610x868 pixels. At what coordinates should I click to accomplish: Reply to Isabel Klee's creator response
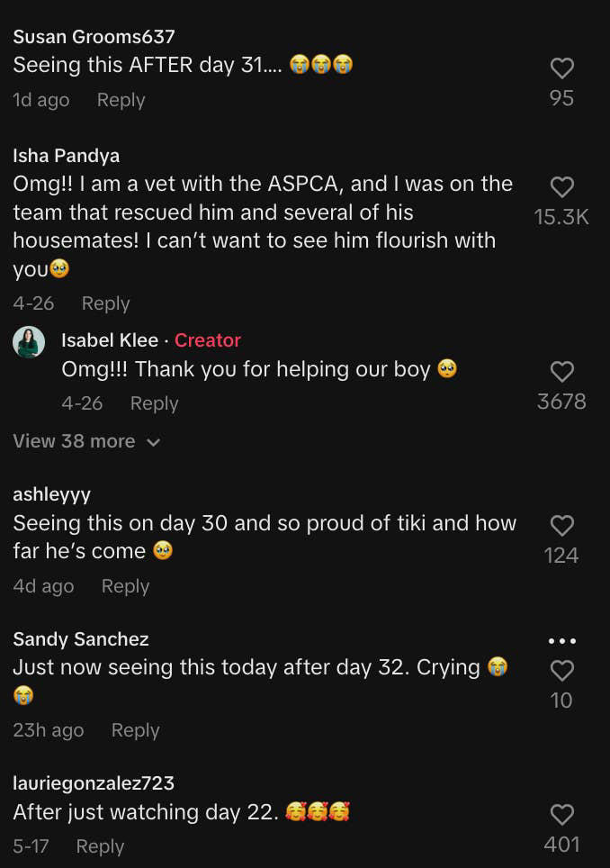(154, 403)
